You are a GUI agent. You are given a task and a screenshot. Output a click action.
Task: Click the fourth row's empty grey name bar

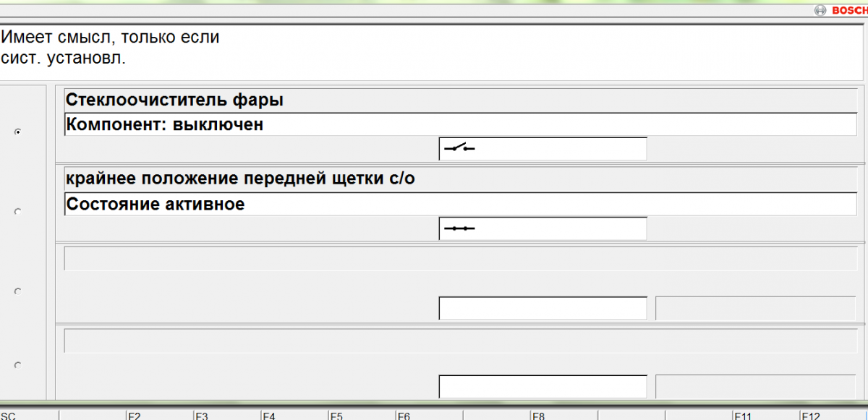click(461, 340)
